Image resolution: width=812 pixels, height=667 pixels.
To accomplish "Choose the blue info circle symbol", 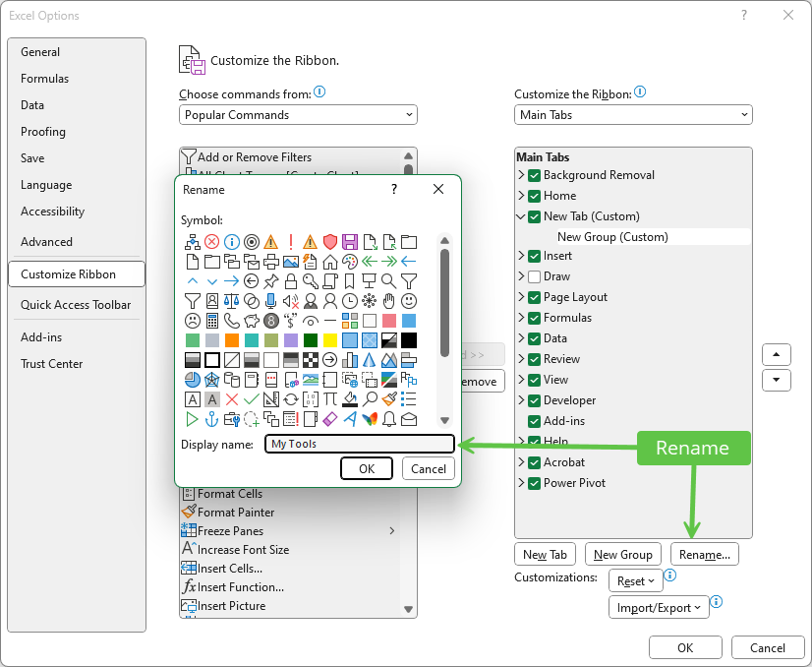I will point(231,242).
